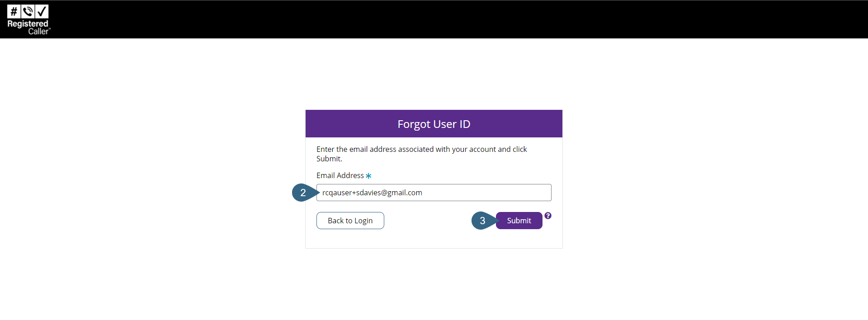Click the hash symbol icon in the logo
Viewport: 868px width, 320px height.
(14, 11)
